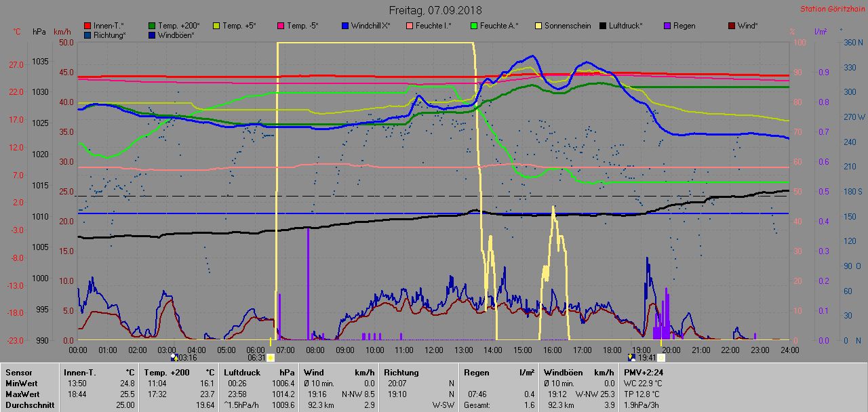
Task: Click the 12:00 mark on time axis
Action: click(433, 350)
